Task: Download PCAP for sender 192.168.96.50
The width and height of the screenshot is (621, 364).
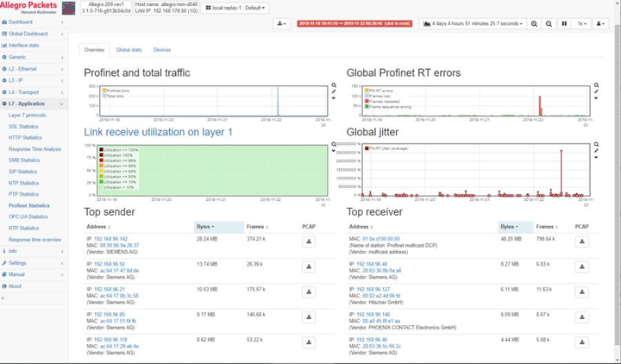Action: [x=309, y=267]
